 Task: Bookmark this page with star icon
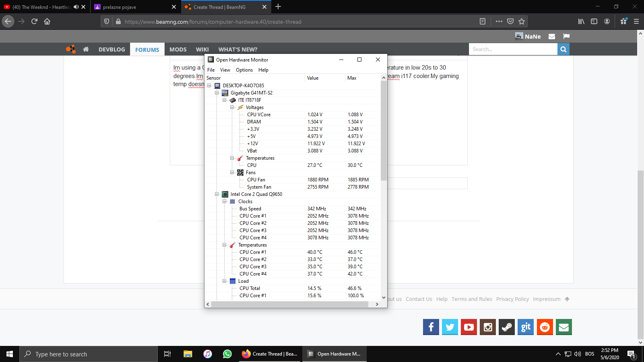click(x=522, y=21)
